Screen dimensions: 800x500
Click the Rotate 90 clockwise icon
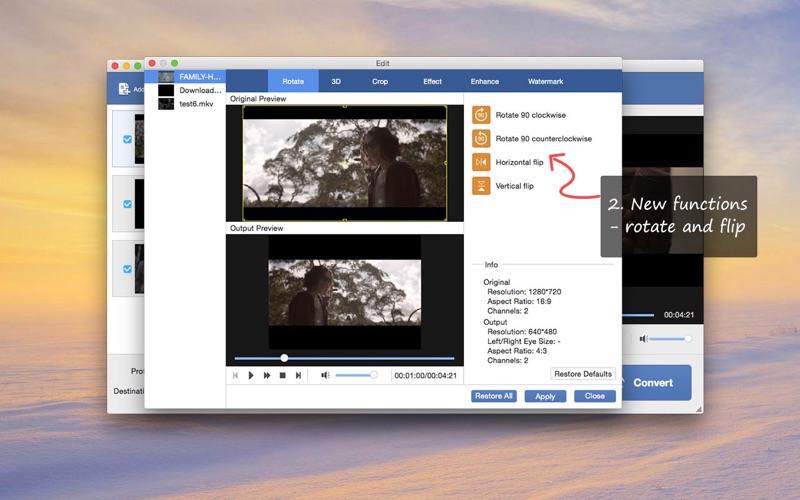click(481, 115)
